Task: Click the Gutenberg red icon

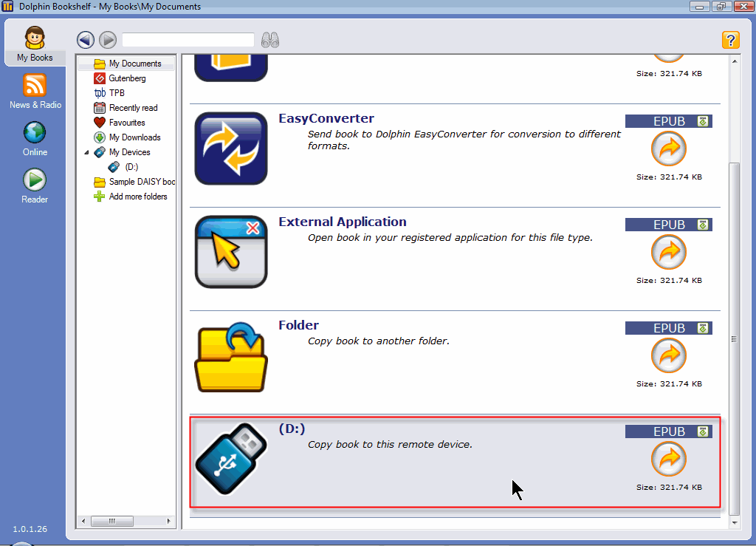Action: [100, 78]
